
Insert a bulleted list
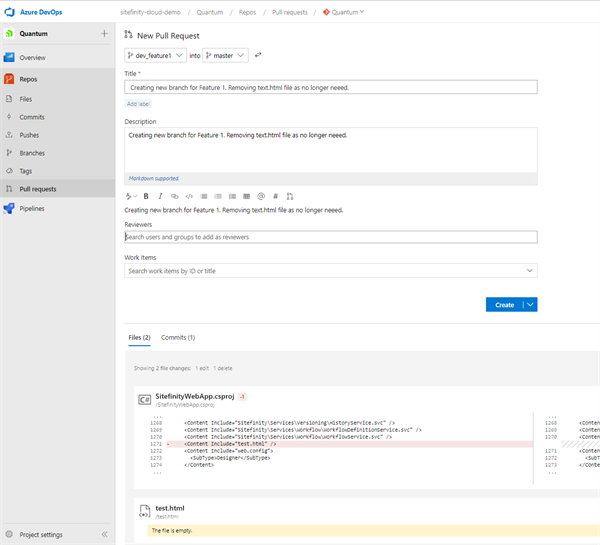204,196
